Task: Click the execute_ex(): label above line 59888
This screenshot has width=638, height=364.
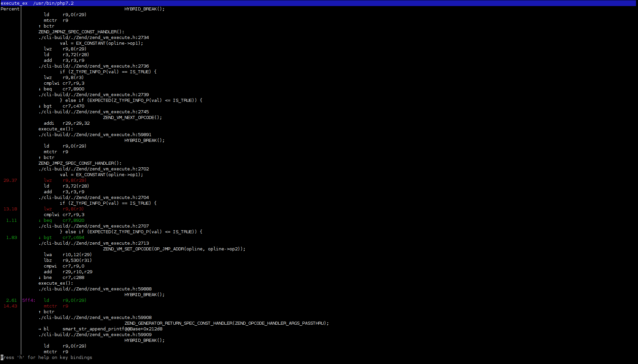Action: coord(56,283)
